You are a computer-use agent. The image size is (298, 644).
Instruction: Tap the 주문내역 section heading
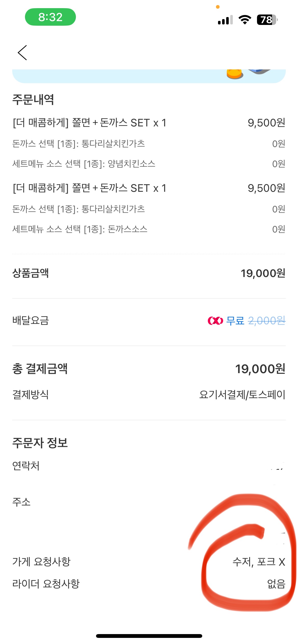pyautogui.click(x=33, y=99)
